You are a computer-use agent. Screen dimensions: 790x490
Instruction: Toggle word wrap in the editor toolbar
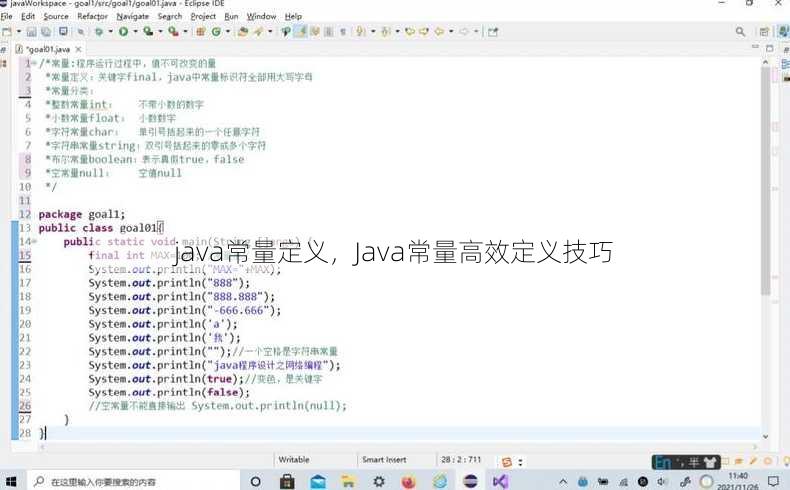pyautogui.click(x=315, y=32)
